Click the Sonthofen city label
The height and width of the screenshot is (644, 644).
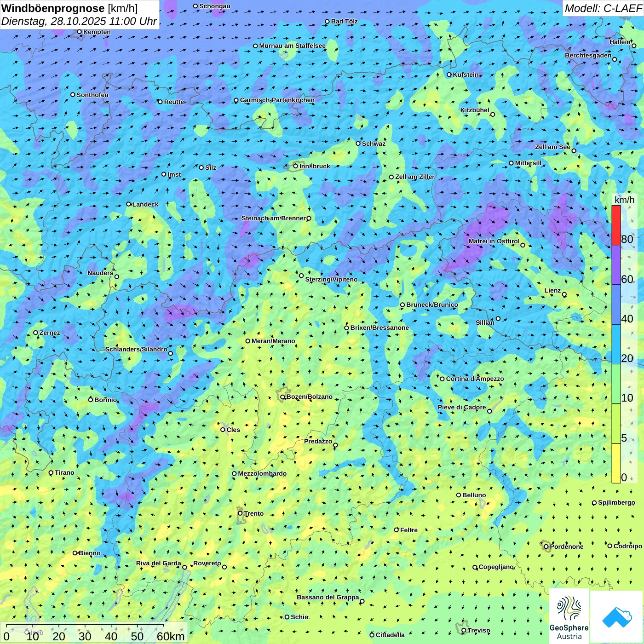click(92, 95)
